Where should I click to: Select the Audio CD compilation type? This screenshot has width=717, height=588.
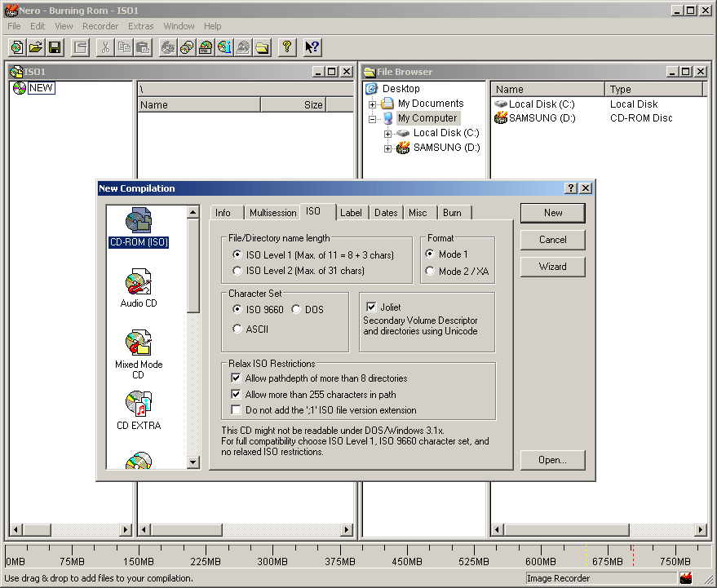coord(139,288)
